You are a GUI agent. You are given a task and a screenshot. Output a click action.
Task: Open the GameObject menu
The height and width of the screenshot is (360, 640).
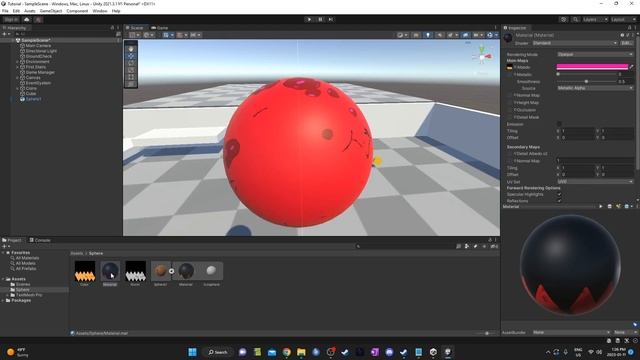tap(51, 11)
